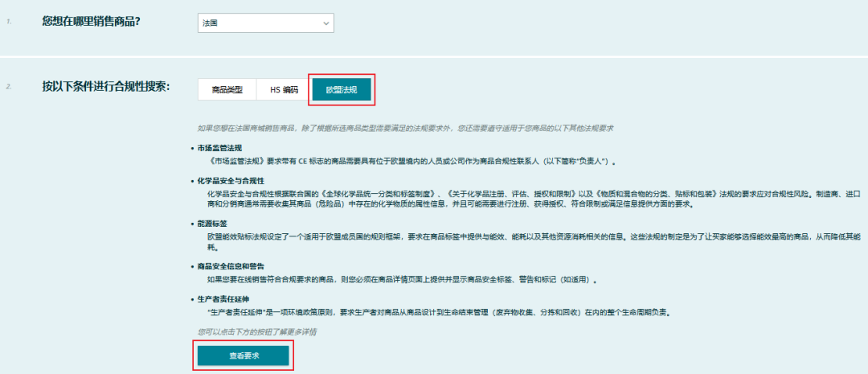Click the paragraph beginning 如果您要在线销售符合合规要求的商品
This screenshot has height=374, width=868.
(x=403, y=280)
